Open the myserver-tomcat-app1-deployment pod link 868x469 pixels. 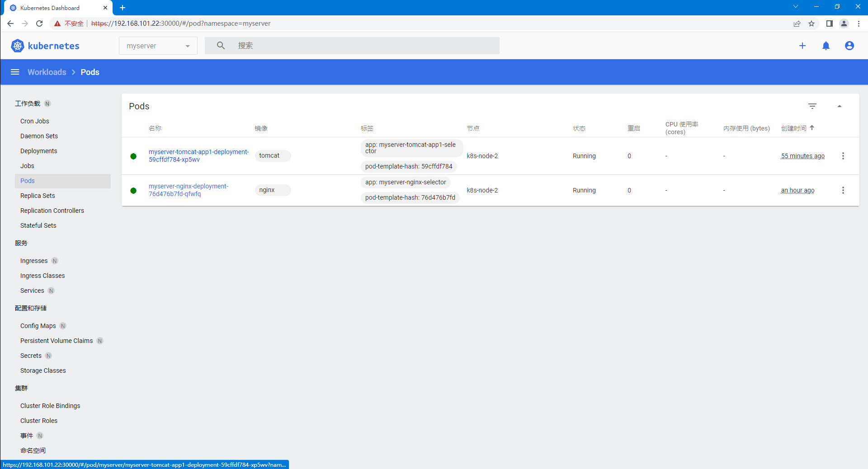[199, 156]
